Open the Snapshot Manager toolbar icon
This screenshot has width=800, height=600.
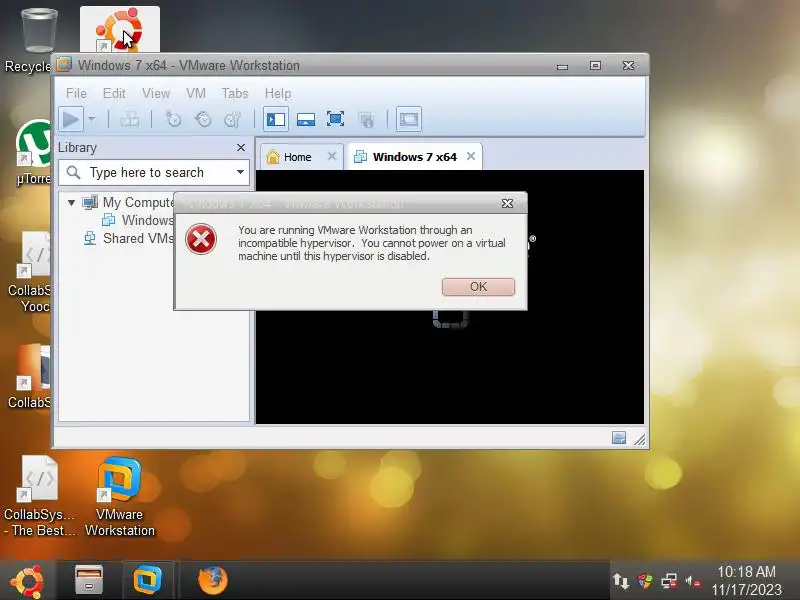tap(233, 120)
